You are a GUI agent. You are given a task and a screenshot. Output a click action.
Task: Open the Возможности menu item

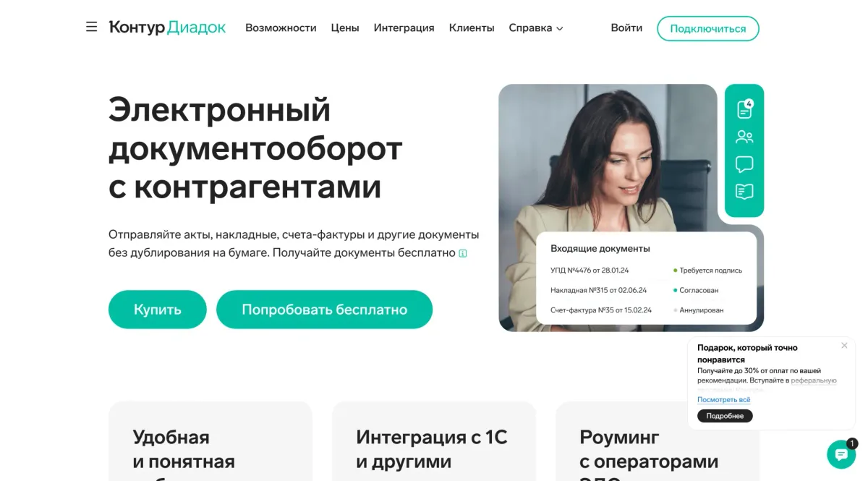(281, 28)
